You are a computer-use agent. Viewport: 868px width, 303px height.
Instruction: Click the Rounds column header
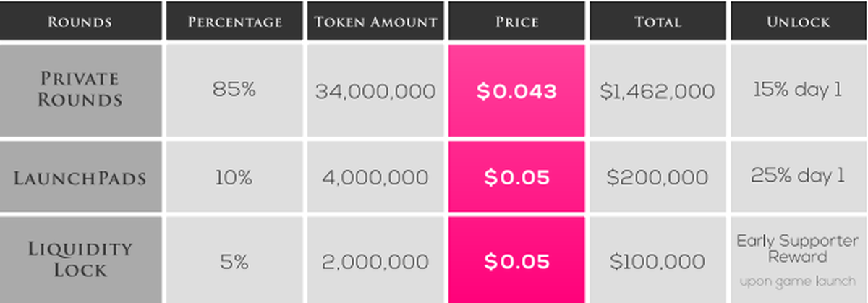[80, 22]
